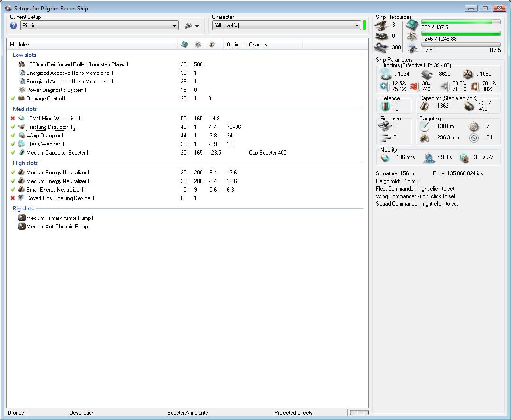
Task: Click the Optimal column header
Action: [235, 45]
